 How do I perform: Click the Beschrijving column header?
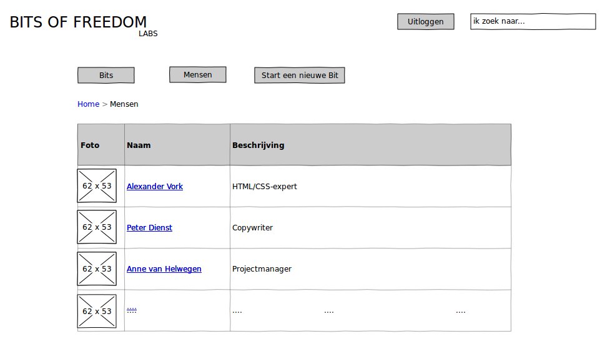click(258, 145)
